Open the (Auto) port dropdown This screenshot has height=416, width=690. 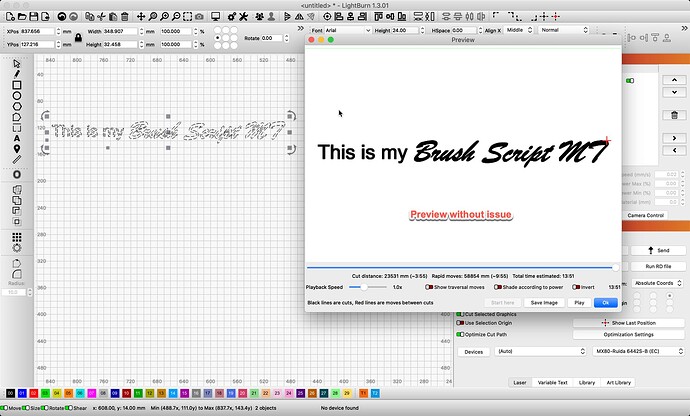(541, 351)
